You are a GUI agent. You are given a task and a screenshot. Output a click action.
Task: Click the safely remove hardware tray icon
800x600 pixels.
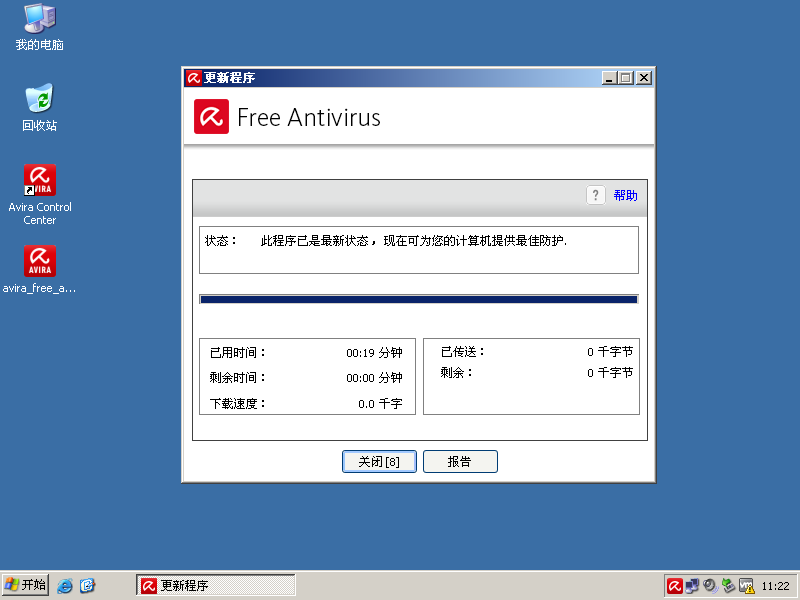728,586
